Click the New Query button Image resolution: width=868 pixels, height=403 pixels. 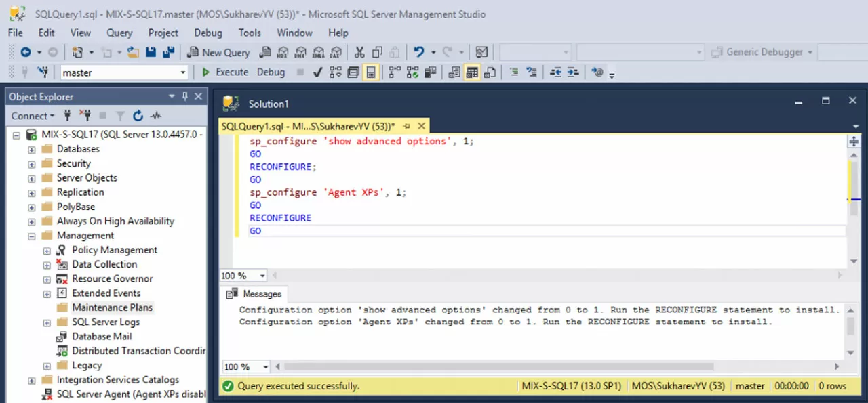pos(218,52)
